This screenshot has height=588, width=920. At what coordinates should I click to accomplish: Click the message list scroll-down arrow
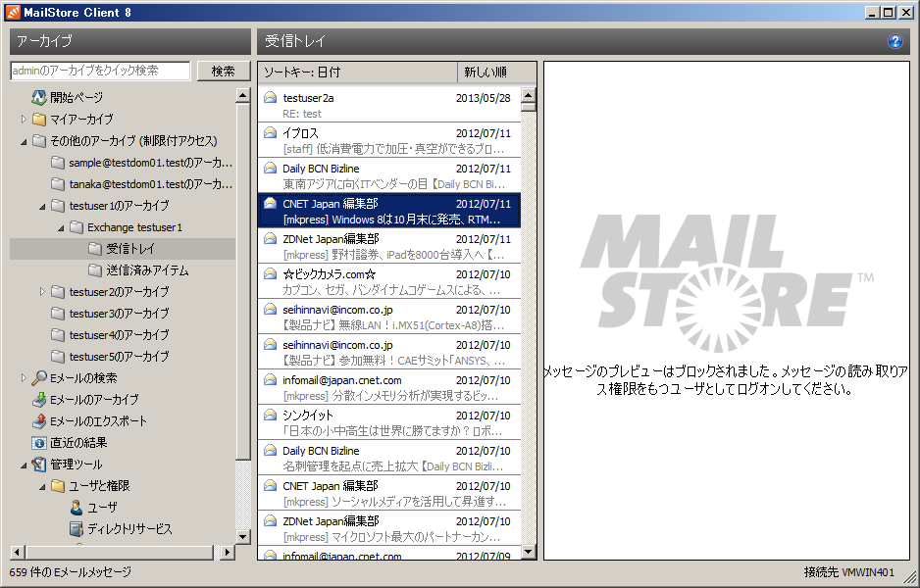click(x=529, y=552)
